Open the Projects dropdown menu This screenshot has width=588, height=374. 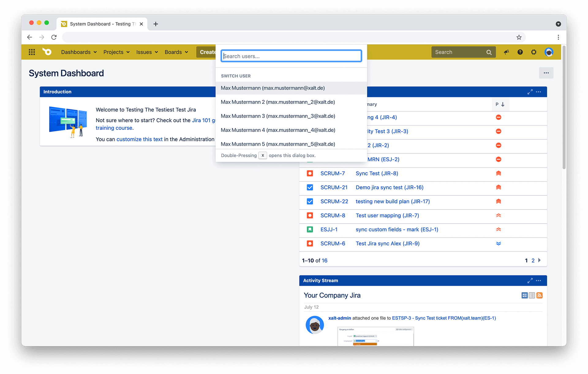[x=116, y=52]
